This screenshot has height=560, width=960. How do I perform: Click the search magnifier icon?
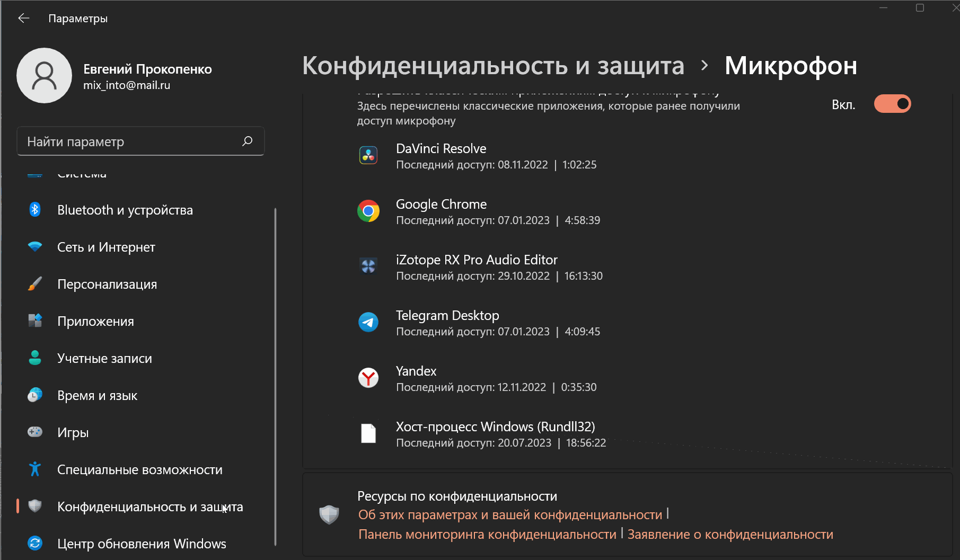pos(247,141)
